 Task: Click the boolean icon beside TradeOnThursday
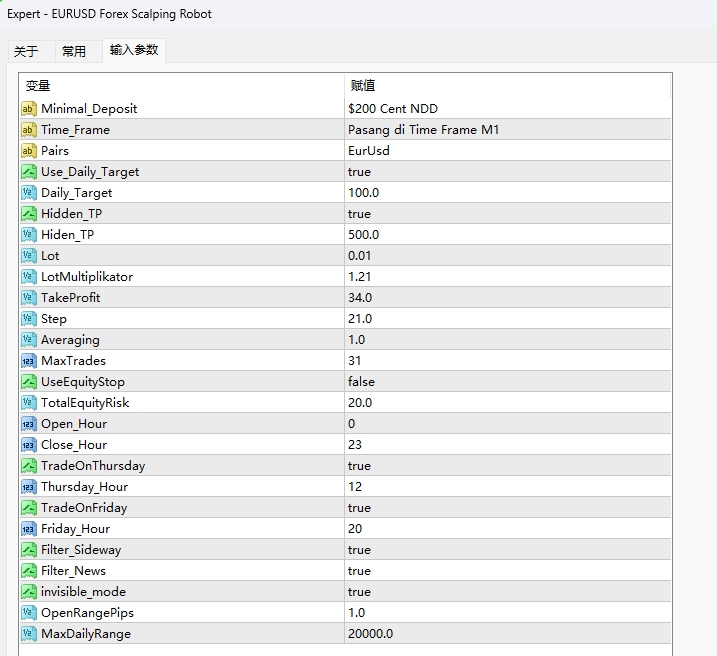(29, 466)
